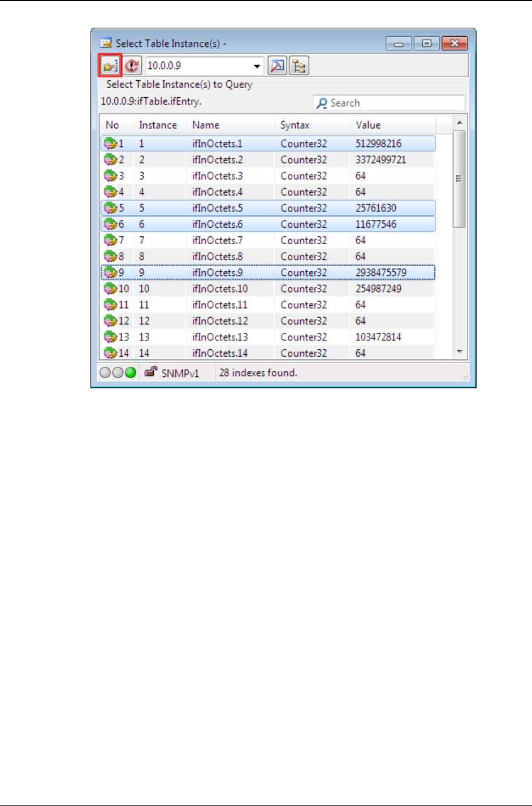Click the scrollbar down arrow
Image resolution: width=532 pixels, height=806 pixels.
459,352
